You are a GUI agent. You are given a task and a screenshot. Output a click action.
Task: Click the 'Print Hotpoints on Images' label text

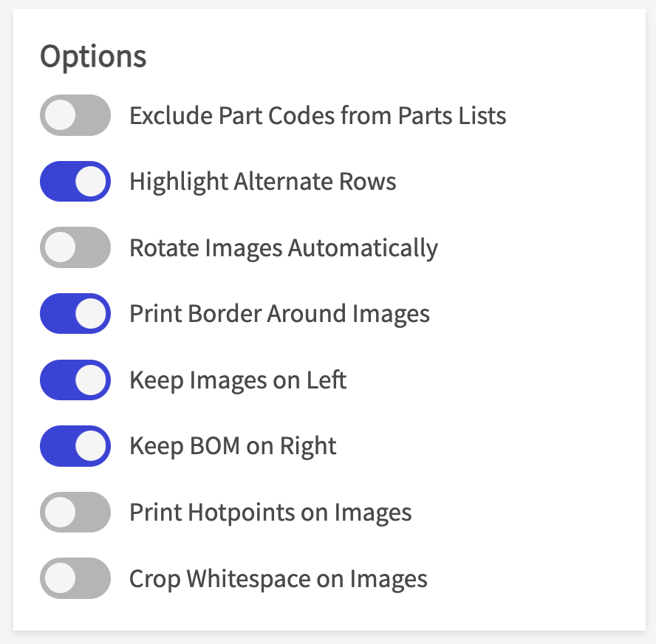(x=270, y=513)
